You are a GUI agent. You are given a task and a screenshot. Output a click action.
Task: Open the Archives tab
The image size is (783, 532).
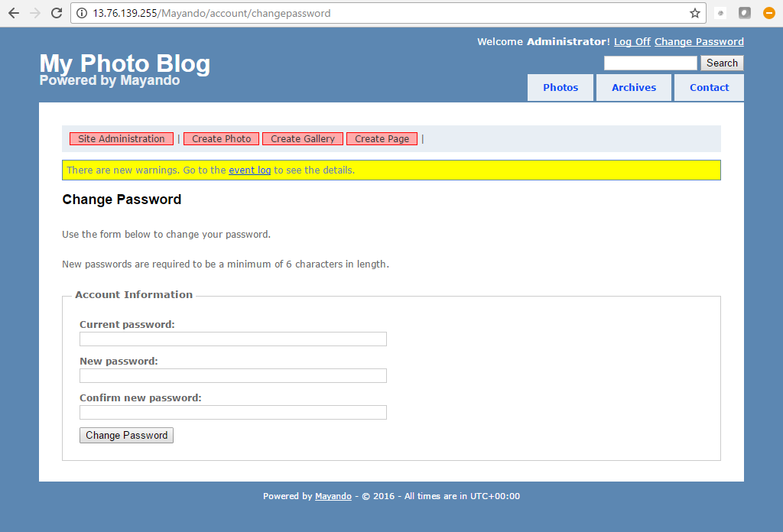(634, 88)
